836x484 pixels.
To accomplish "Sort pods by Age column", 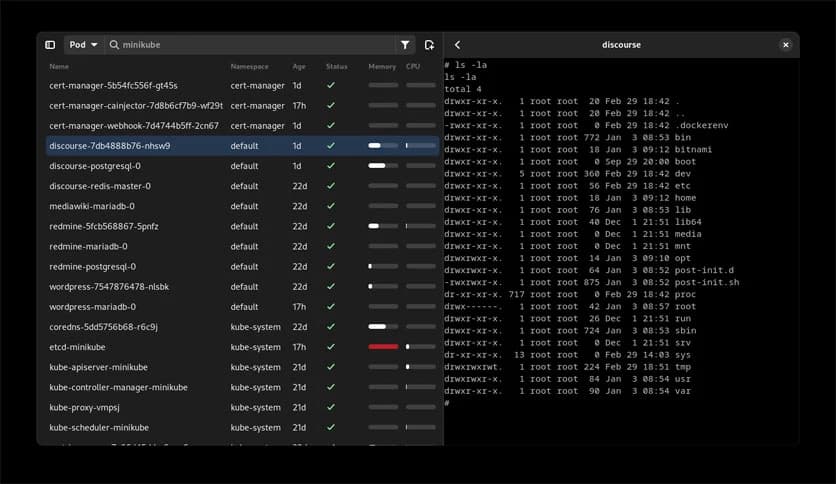I will point(298,66).
